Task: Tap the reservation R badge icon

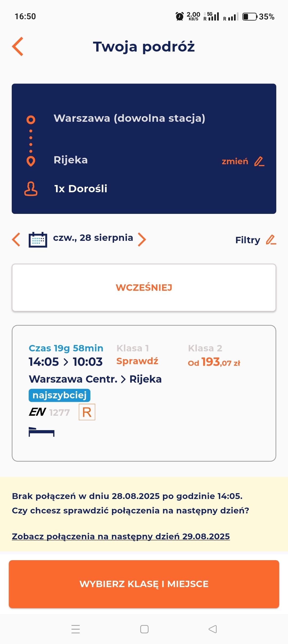Action: coord(87,412)
